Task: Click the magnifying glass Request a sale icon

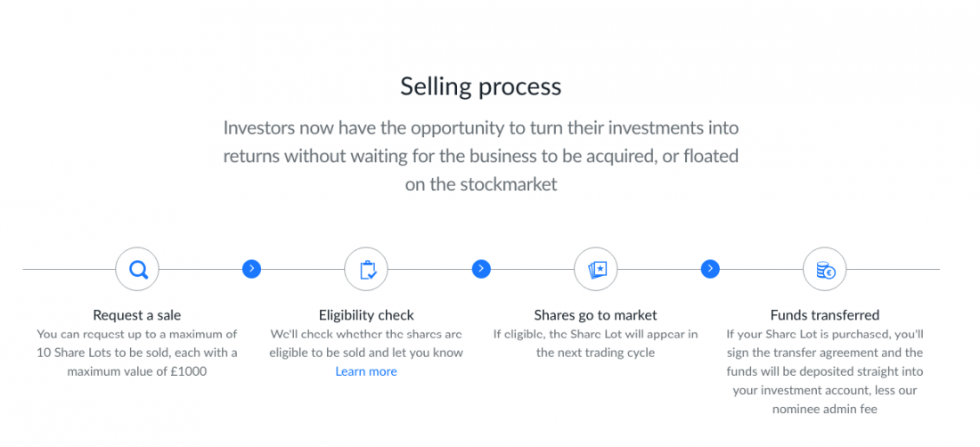Action: tap(137, 270)
